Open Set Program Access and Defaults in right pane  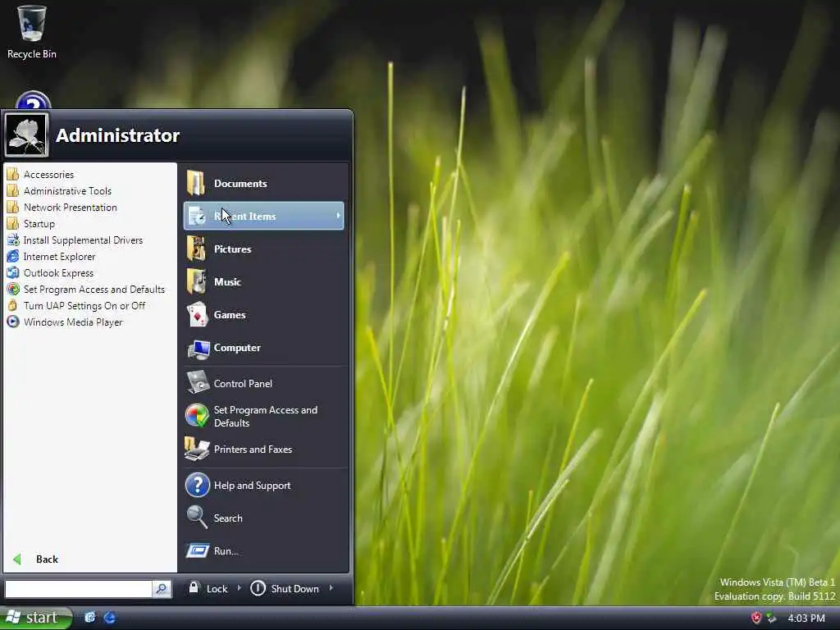click(x=263, y=416)
